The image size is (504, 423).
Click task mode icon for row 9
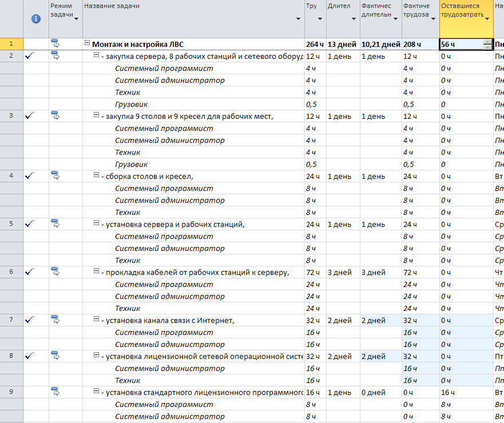pyautogui.click(x=55, y=392)
